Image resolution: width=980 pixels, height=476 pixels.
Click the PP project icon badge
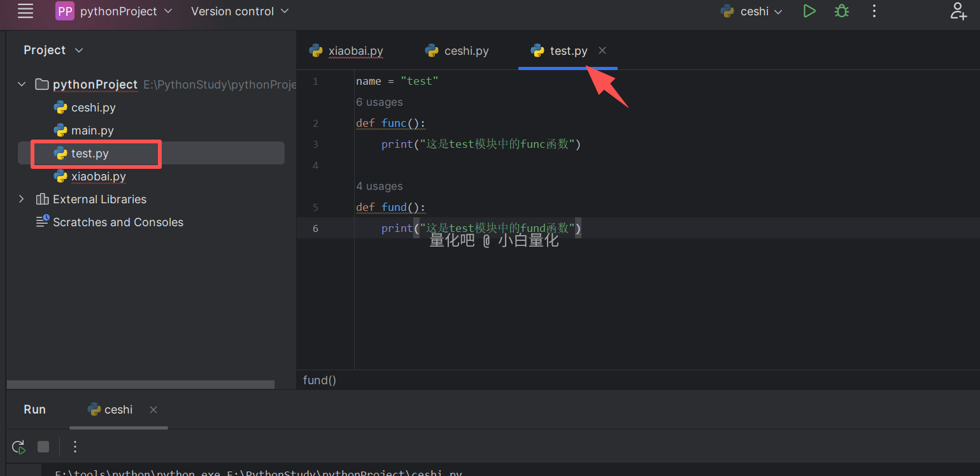[x=65, y=11]
